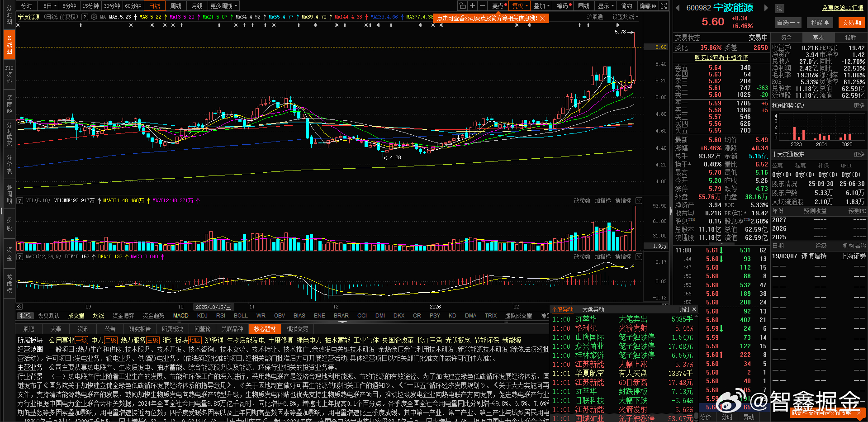
Task: Open K线图 view in left sidebar
Action: tap(9, 45)
